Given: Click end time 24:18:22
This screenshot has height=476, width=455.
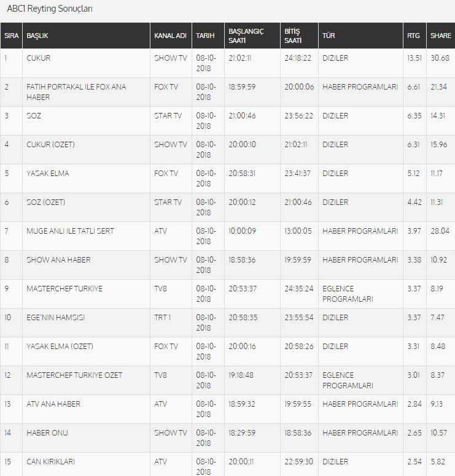Looking at the screenshot, I should (x=298, y=58).
